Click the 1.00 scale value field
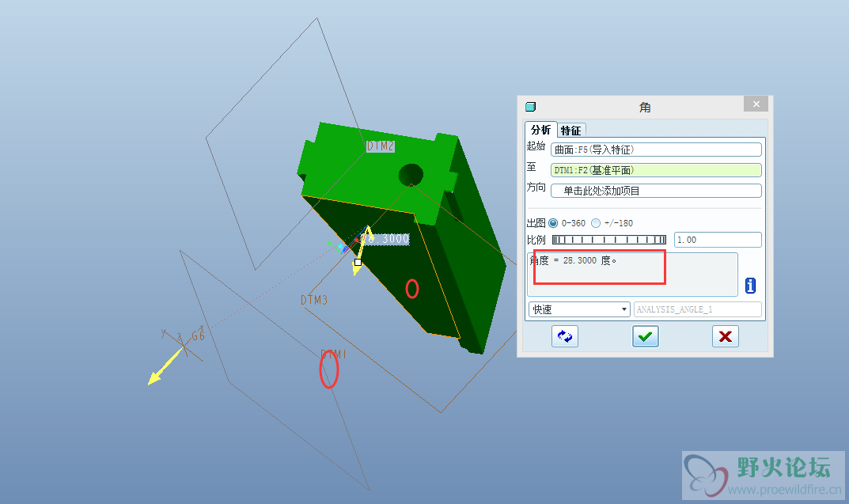The image size is (849, 504). pyautogui.click(x=718, y=240)
